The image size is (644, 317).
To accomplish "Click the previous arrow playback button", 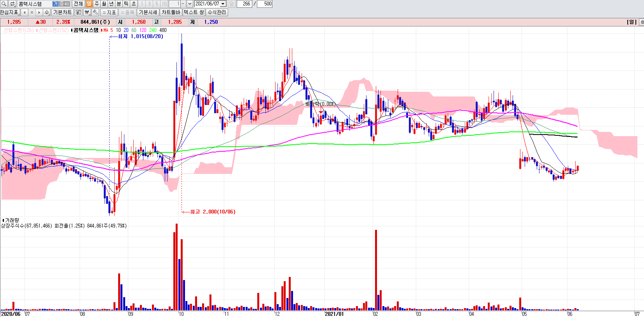I will [x=24, y=12].
